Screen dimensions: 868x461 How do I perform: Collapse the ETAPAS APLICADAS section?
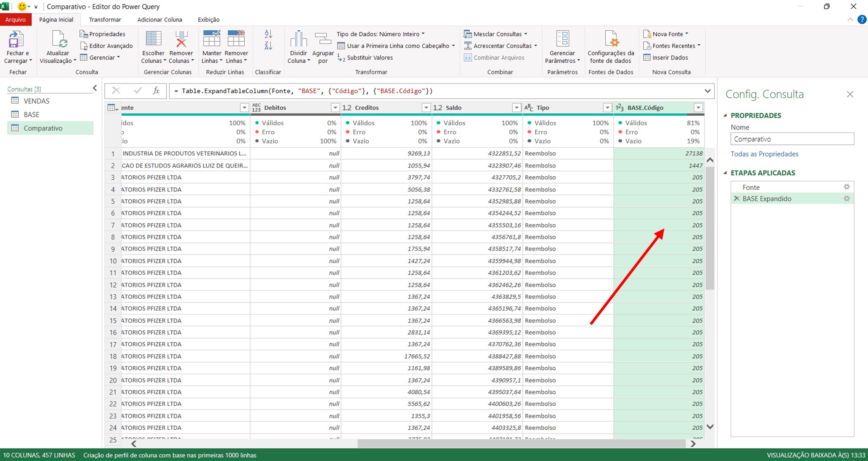[x=725, y=172]
